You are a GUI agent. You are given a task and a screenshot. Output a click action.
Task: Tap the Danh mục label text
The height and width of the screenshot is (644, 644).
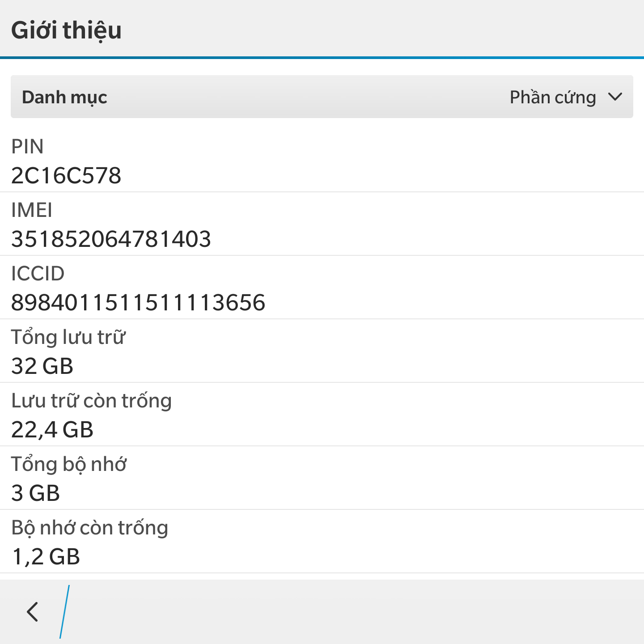(64, 97)
